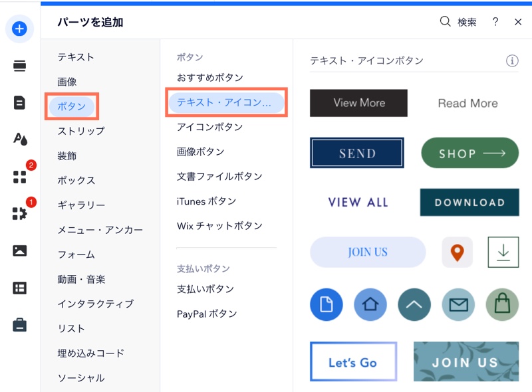Pick the Let's Go outlined button design
The image size is (532, 392).
click(x=353, y=361)
